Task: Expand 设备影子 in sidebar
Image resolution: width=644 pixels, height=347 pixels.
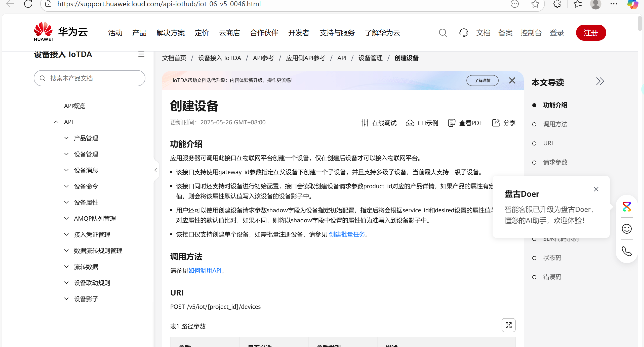Action: (x=66, y=299)
